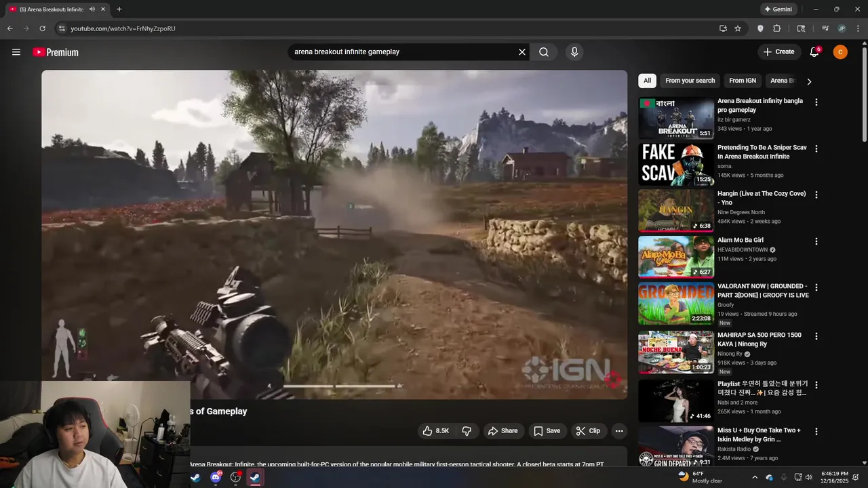Screen dimensions: 868x488
Task: Reload the current page
Action: (x=42, y=28)
